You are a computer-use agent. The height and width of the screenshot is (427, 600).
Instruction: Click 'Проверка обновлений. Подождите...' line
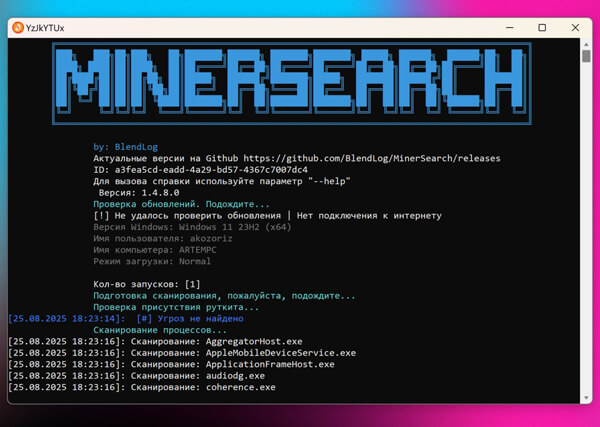[x=181, y=204]
